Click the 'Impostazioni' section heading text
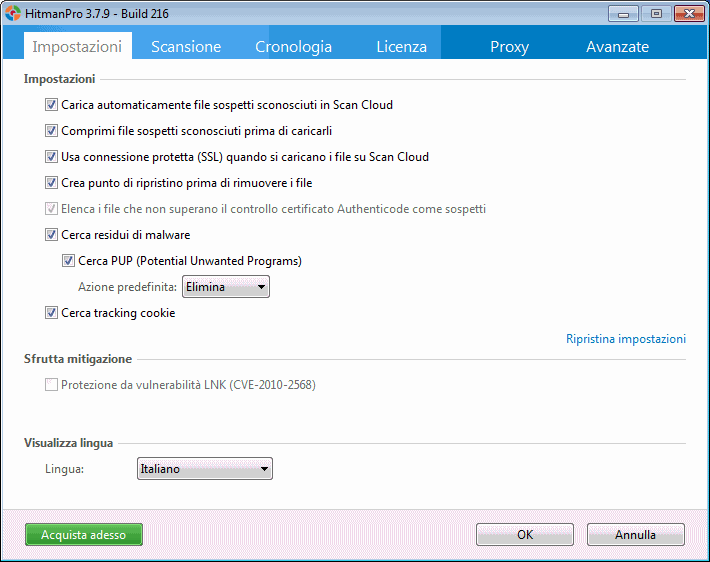 (59, 79)
